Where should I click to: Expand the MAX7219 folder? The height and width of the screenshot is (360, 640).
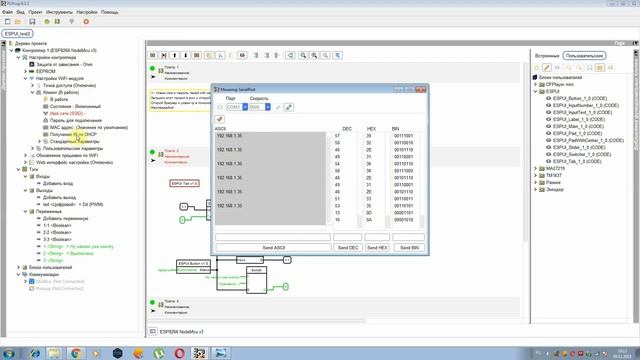pyautogui.click(x=536, y=168)
